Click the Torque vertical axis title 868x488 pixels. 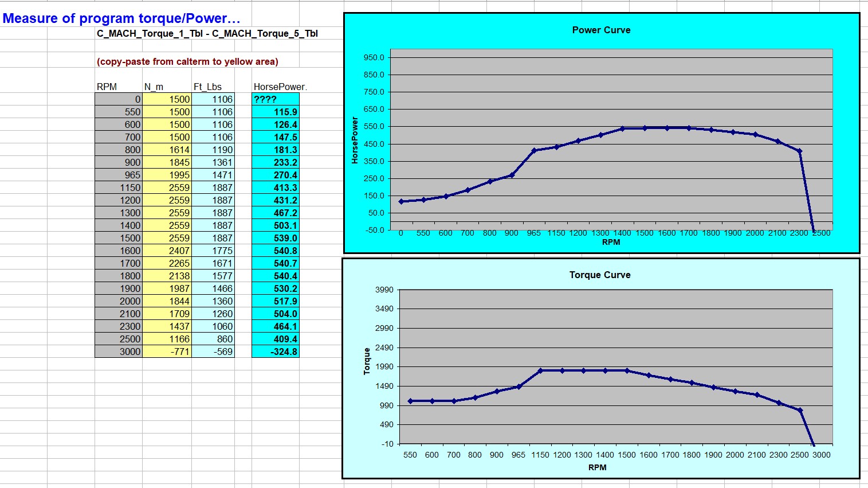point(367,361)
